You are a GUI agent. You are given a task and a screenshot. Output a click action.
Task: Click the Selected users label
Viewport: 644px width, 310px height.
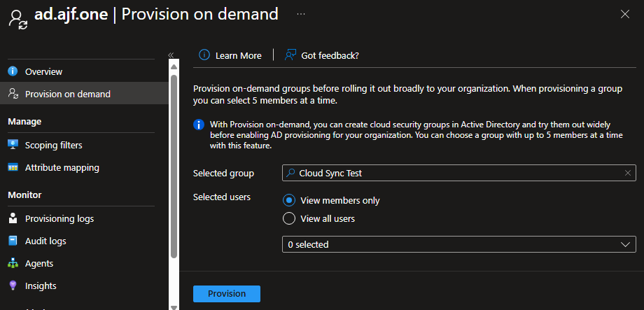[222, 197]
